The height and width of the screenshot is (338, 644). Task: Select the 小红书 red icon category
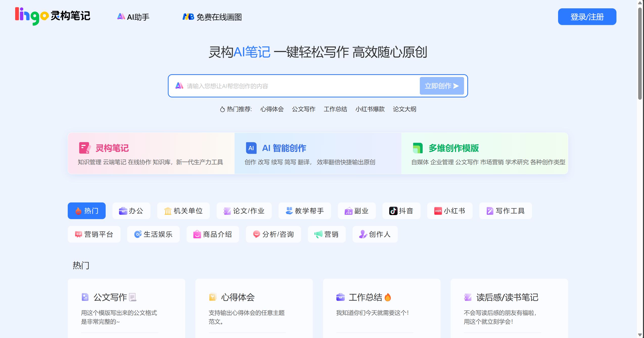(449, 211)
